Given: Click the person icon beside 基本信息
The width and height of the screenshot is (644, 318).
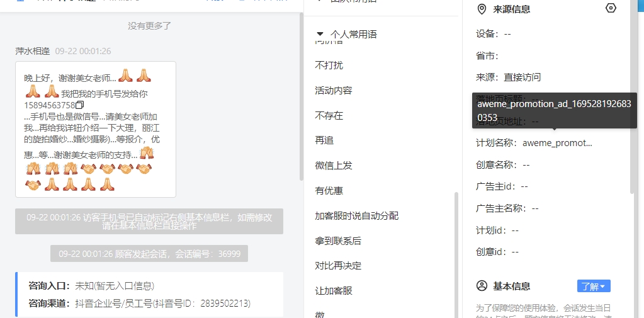Looking at the screenshot, I should [482, 286].
